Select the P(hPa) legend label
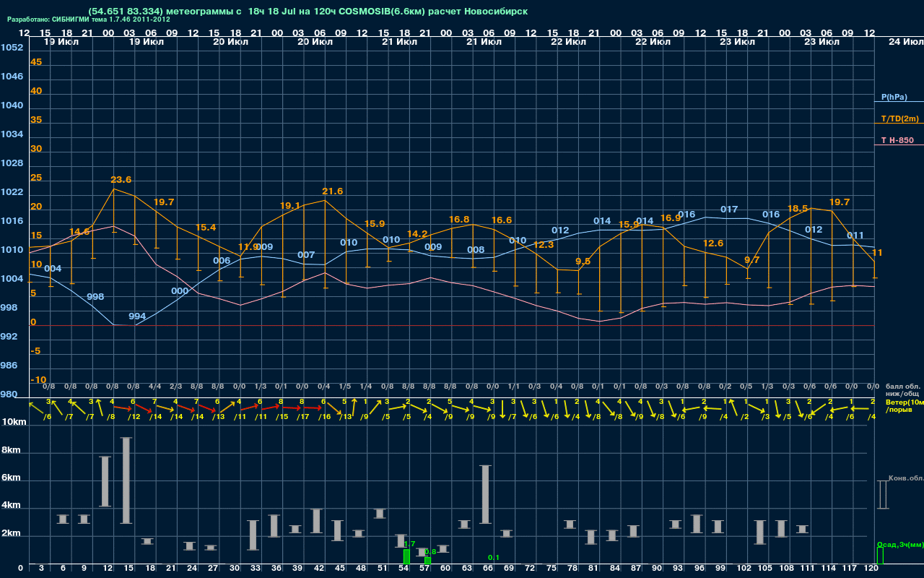924x578 pixels. [x=894, y=97]
